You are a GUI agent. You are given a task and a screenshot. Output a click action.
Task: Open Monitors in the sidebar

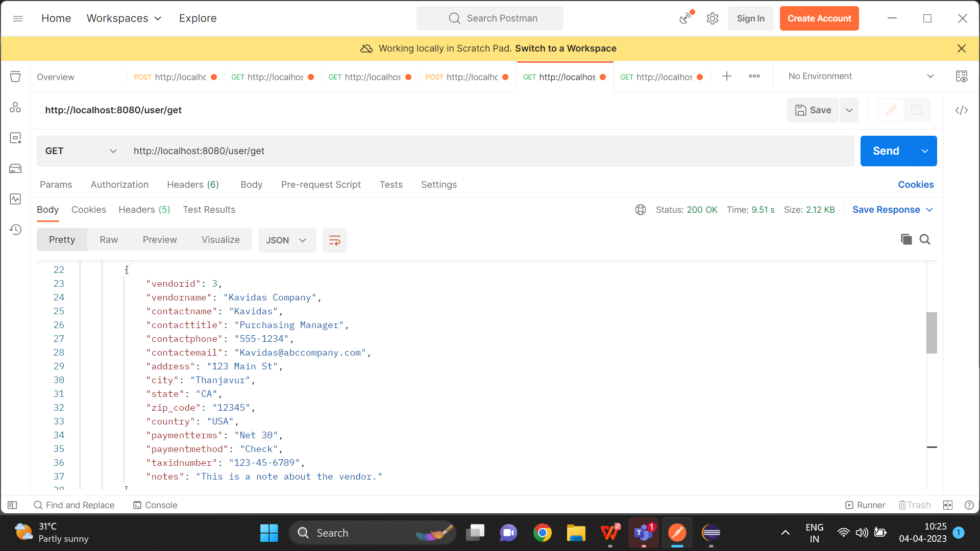point(15,199)
